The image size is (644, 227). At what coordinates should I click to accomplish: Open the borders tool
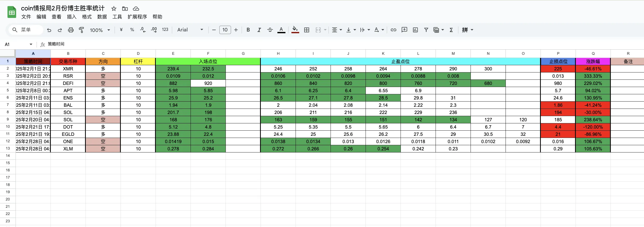click(306, 30)
